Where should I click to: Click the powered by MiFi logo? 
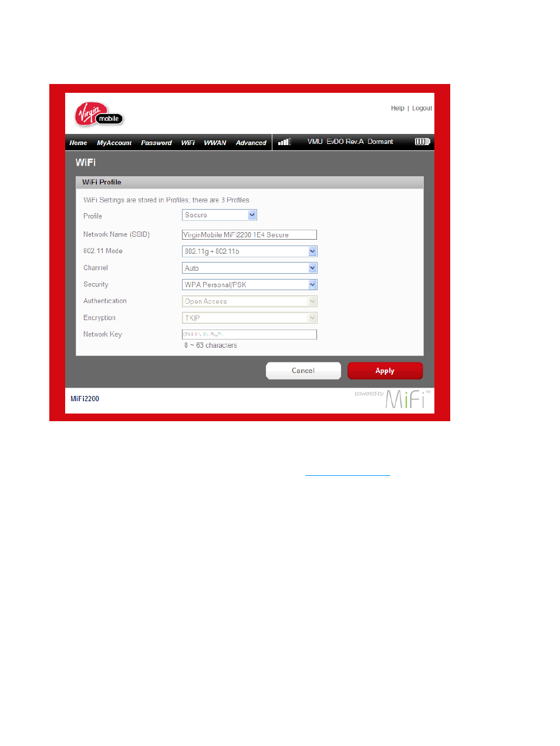pos(393,399)
